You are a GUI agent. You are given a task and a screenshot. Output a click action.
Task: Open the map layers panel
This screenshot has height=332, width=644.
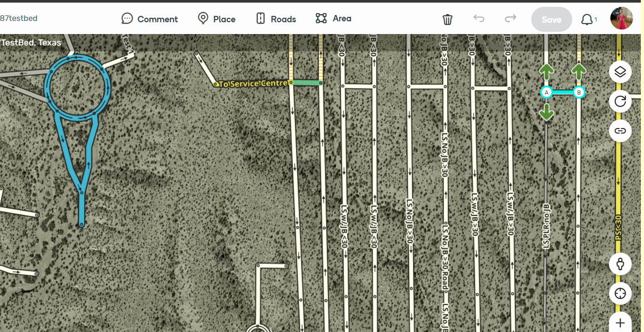tap(620, 72)
